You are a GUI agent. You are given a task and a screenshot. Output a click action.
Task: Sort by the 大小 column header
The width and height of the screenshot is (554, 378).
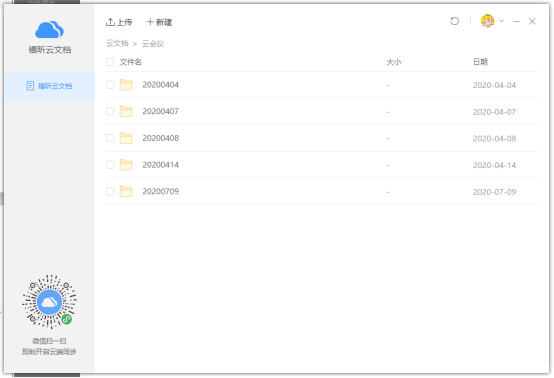point(394,62)
